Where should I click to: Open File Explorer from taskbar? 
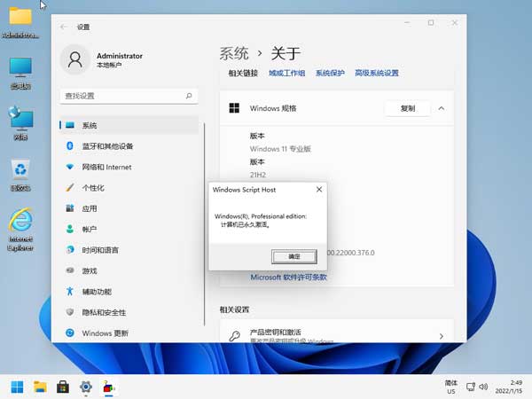[x=40, y=387]
